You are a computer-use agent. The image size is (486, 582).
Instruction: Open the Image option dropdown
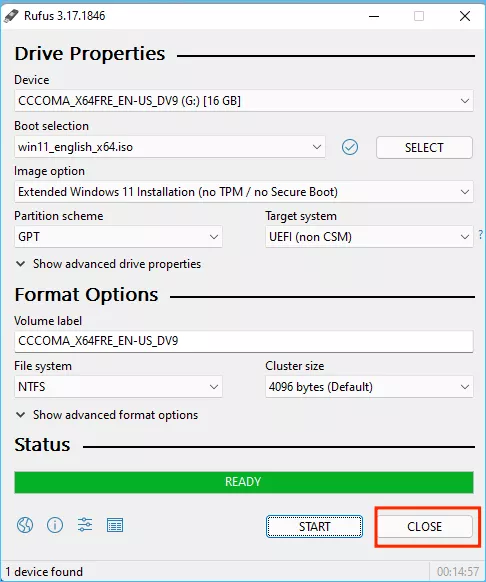pyautogui.click(x=244, y=192)
